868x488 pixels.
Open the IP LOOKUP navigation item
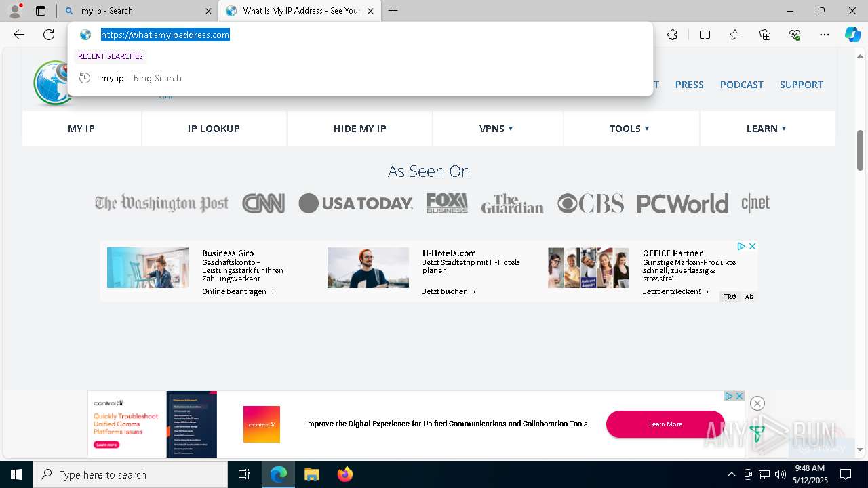click(214, 129)
